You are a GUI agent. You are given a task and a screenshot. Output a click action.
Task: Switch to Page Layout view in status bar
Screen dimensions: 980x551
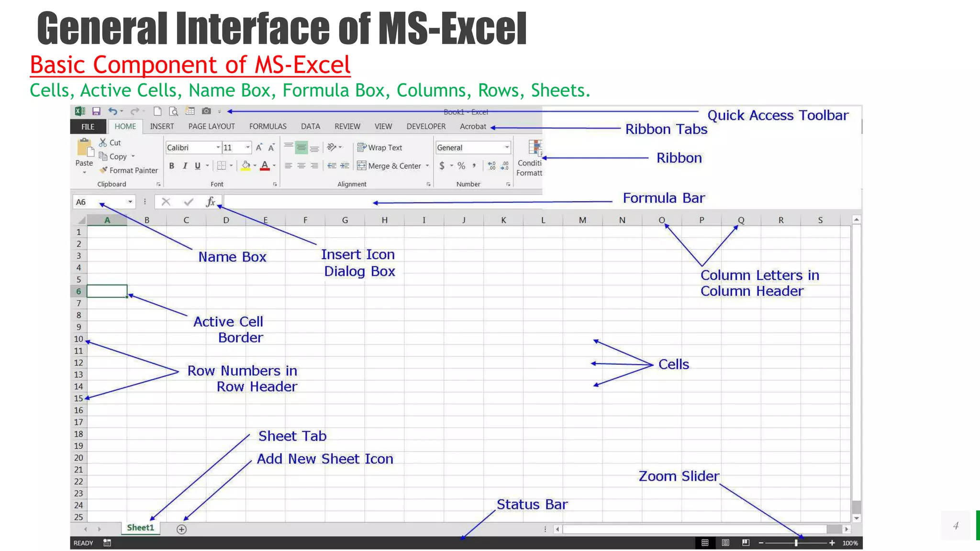725,543
